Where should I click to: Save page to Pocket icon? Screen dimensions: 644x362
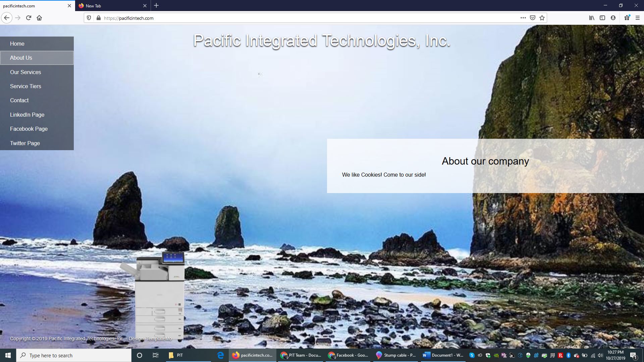[533, 18]
